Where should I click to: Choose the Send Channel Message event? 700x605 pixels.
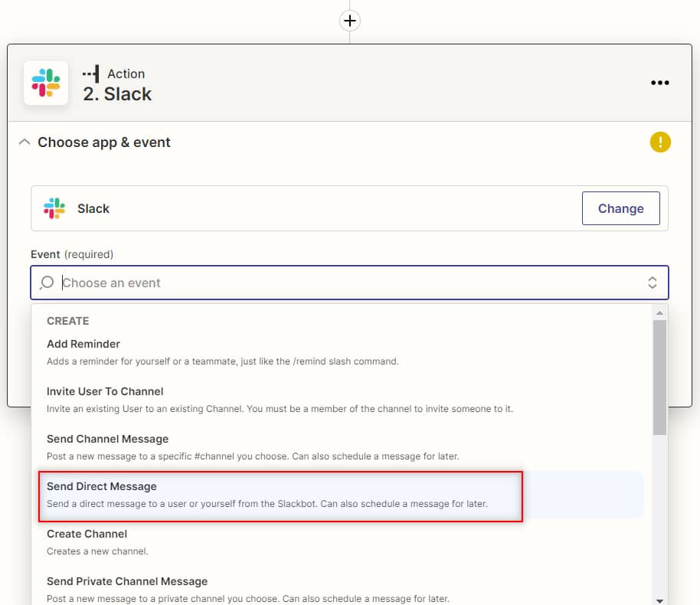tap(107, 439)
